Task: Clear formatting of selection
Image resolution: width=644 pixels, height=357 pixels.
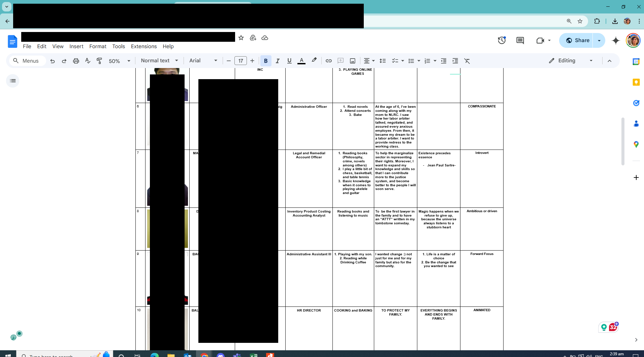Action: click(x=467, y=61)
